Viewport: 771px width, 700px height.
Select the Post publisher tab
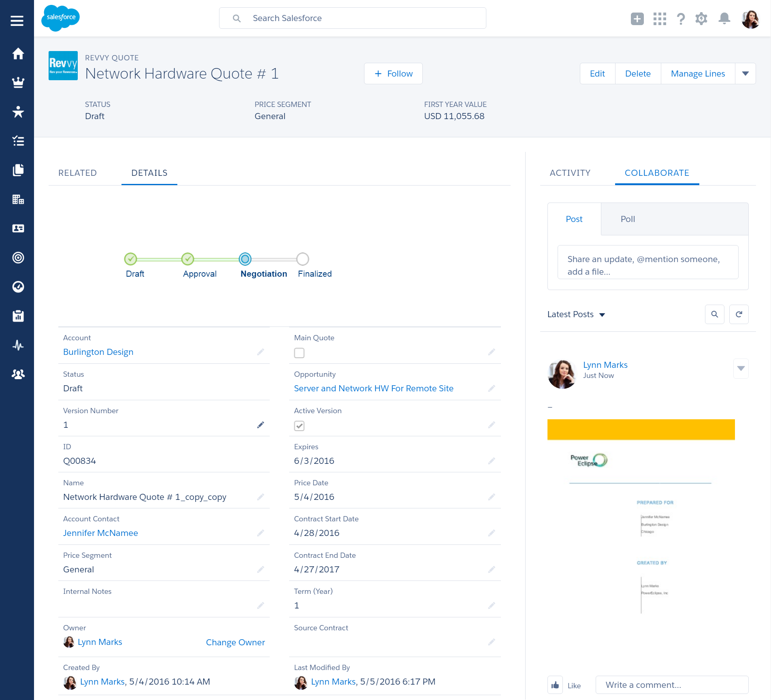pos(574,219)
